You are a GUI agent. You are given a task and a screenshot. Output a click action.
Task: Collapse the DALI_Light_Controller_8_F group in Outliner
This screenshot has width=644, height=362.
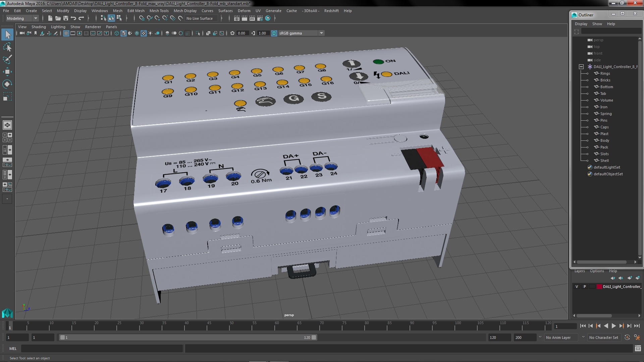(x=581, y=67)
